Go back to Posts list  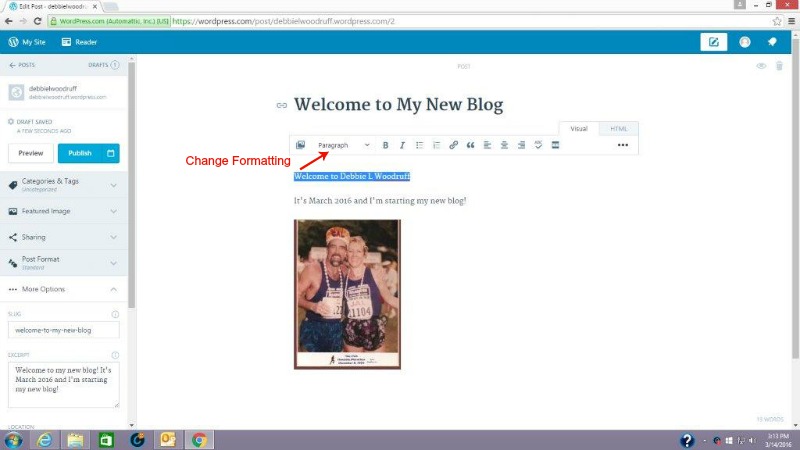point(22,65)
